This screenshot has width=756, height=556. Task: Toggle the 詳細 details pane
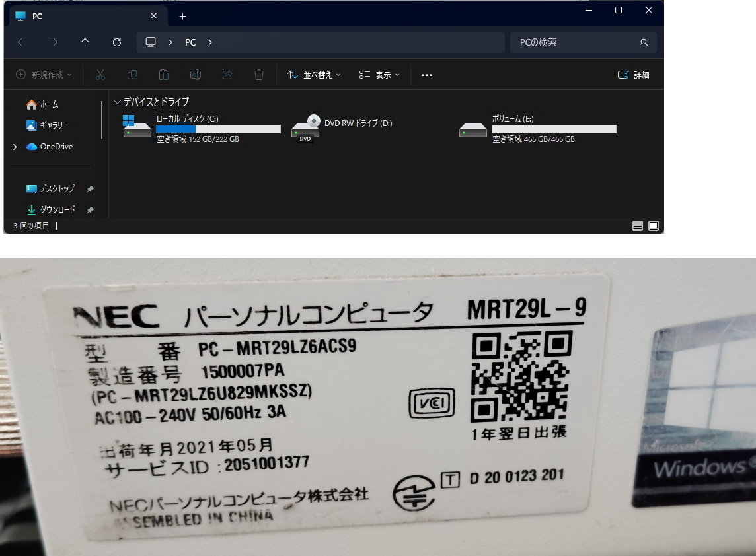(x=633, y=75)
